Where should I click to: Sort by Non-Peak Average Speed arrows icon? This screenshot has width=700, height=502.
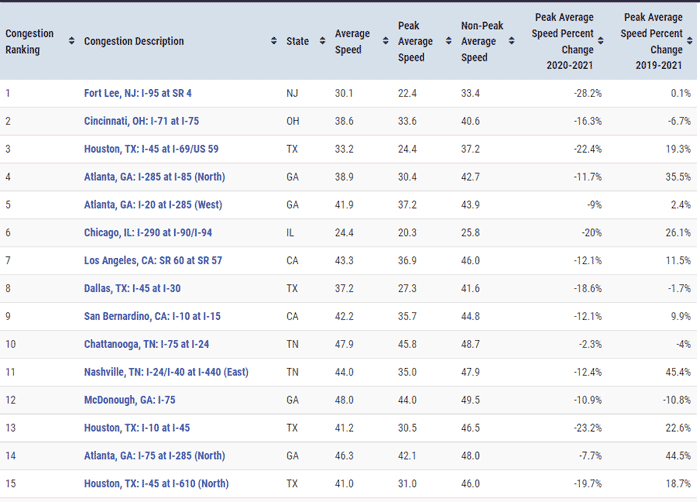pos(512,41)
